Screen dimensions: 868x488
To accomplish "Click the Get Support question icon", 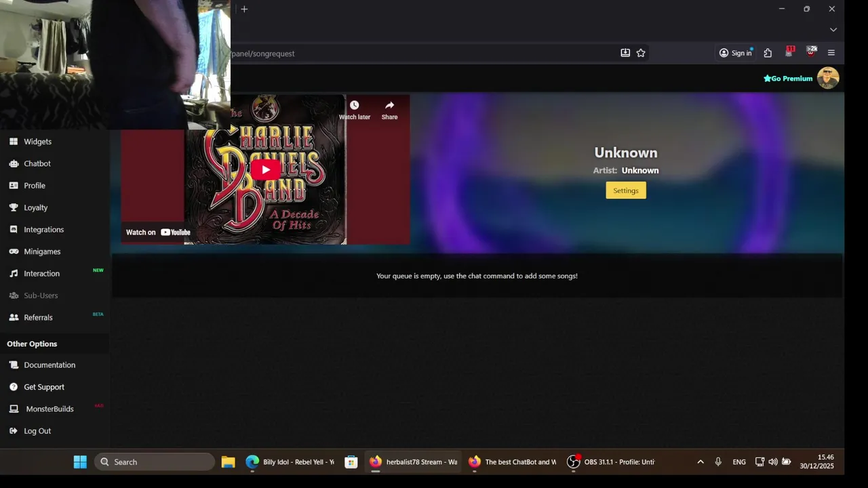I will pos(14,387).
